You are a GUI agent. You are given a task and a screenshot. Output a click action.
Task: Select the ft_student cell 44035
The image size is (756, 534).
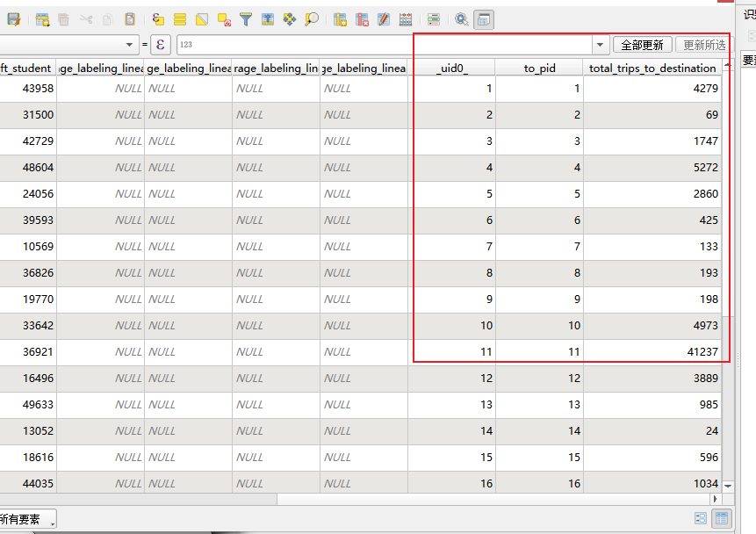pyautogui.click(x=28, y=484)
